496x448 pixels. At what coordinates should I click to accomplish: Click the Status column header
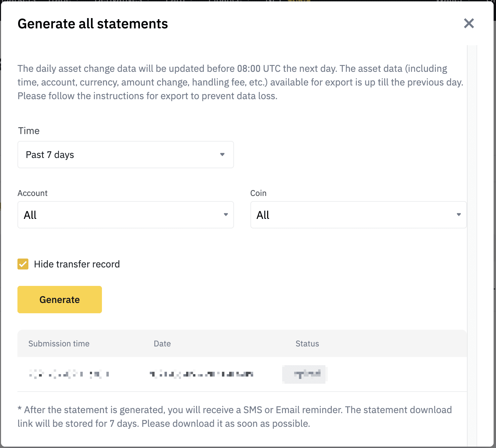[x=307, y=344]
